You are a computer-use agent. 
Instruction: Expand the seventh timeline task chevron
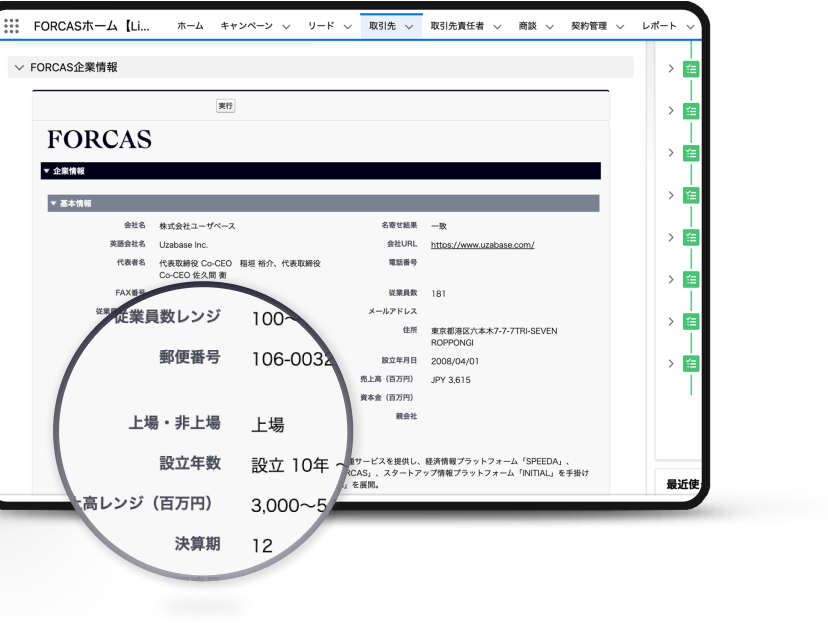click(671, 322)
